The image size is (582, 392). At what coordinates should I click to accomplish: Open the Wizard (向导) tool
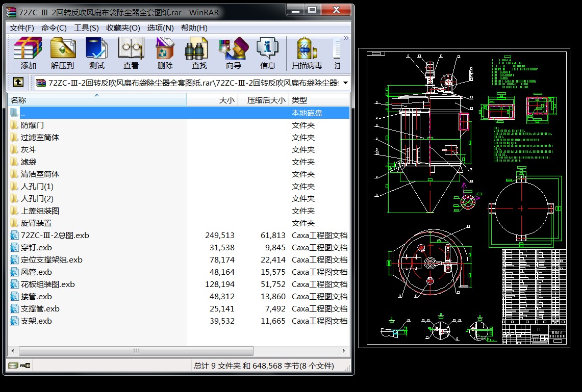pos(233,53)
